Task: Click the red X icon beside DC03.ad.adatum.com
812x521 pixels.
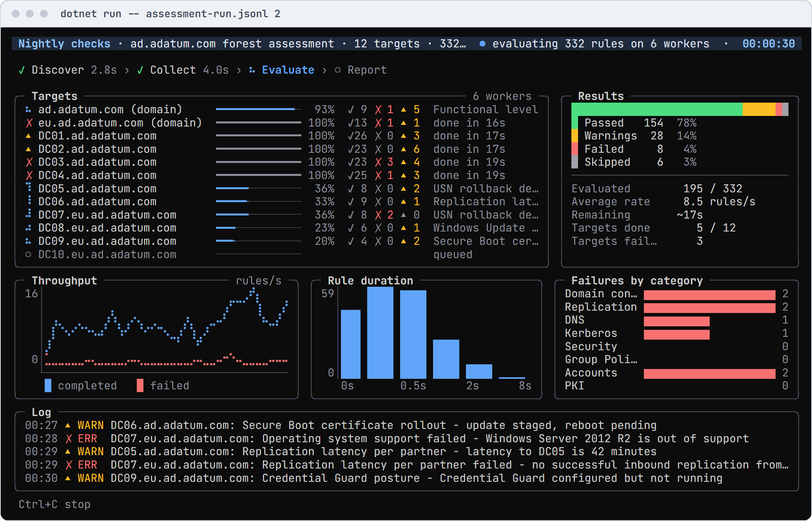Action: [x=29, y=162]
